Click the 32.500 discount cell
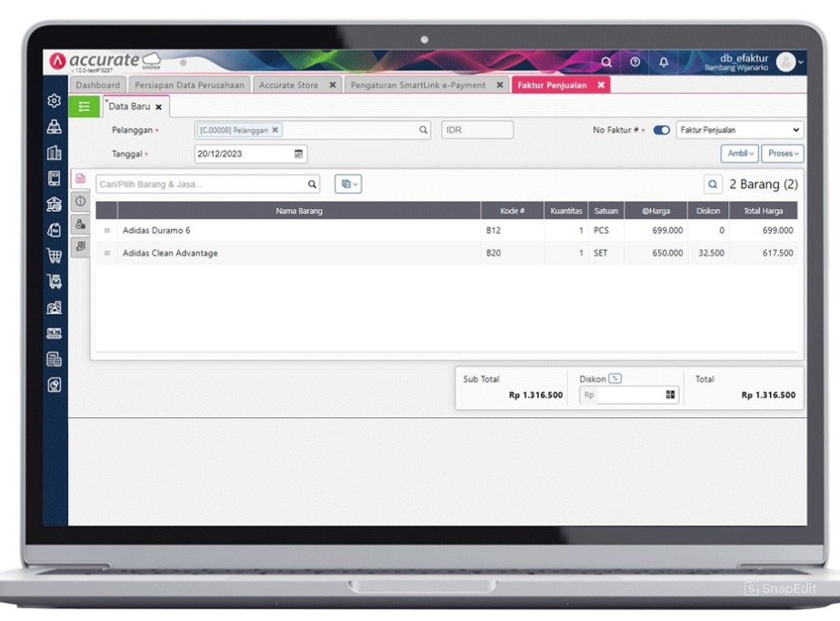Screen dimensions: 840x621 pyautogui.click(x=711, y=253)
